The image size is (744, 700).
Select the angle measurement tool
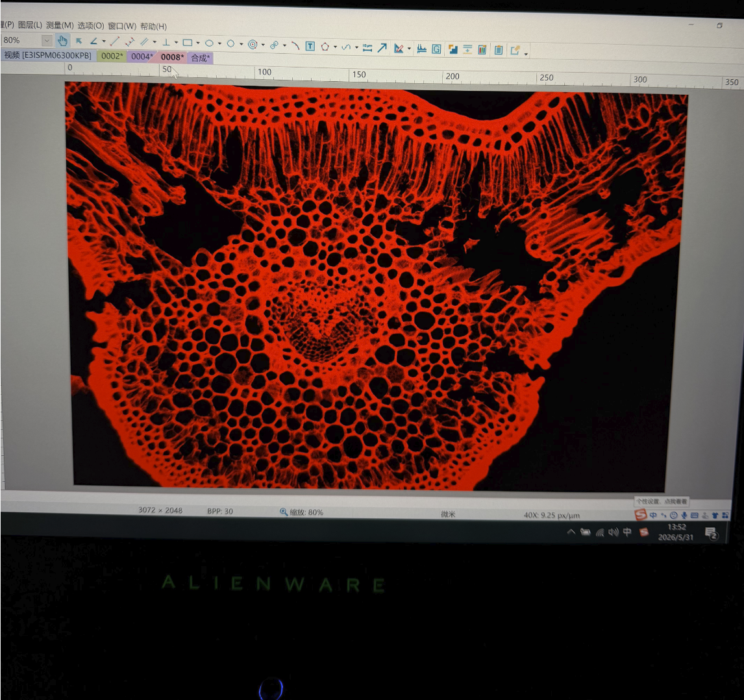pyautogui.click(x=94, y=42)
